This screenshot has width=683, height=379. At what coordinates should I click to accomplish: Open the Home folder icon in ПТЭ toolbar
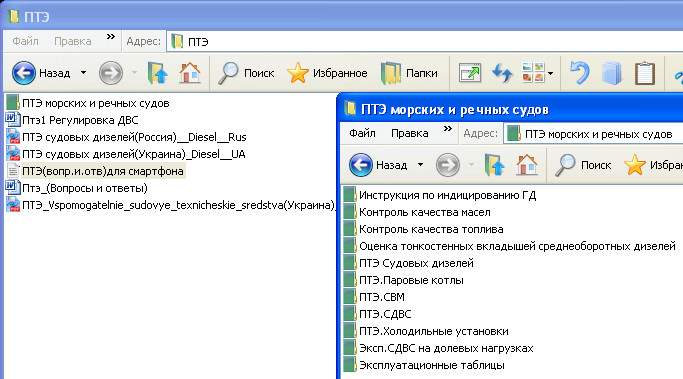pyautogui.click(x=190, y=73)
